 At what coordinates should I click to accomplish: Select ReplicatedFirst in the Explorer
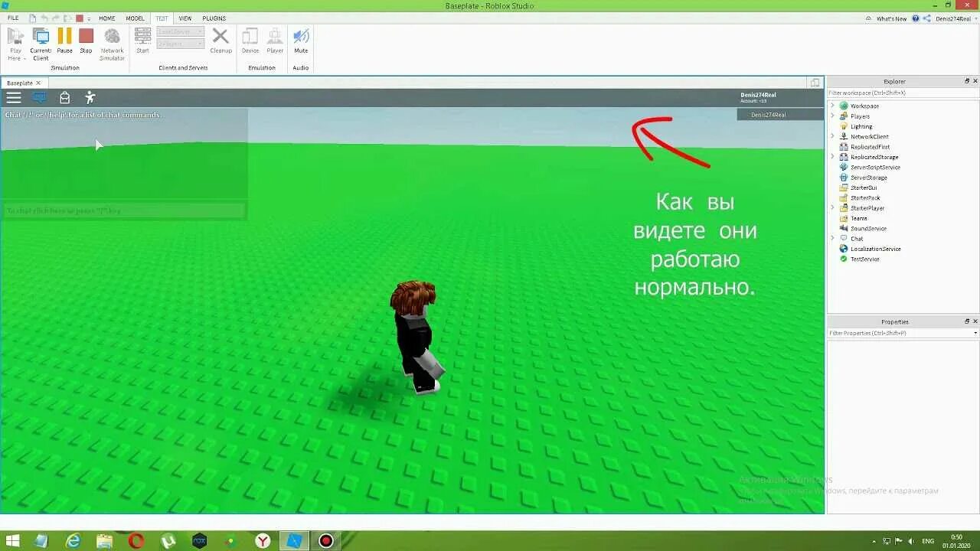coord(870,147)
